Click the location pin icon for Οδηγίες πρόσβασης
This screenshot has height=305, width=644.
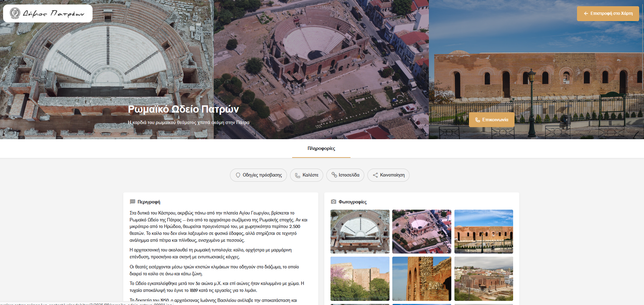tap(238, 175)
